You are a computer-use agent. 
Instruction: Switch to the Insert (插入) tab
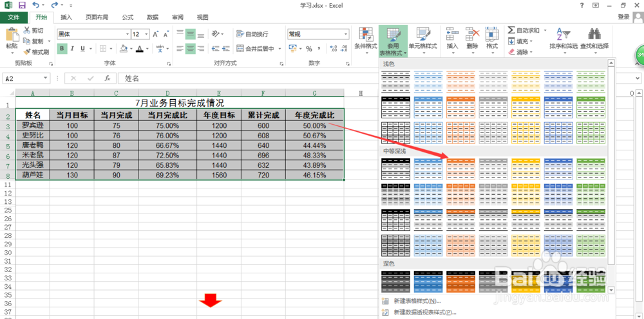66,17
